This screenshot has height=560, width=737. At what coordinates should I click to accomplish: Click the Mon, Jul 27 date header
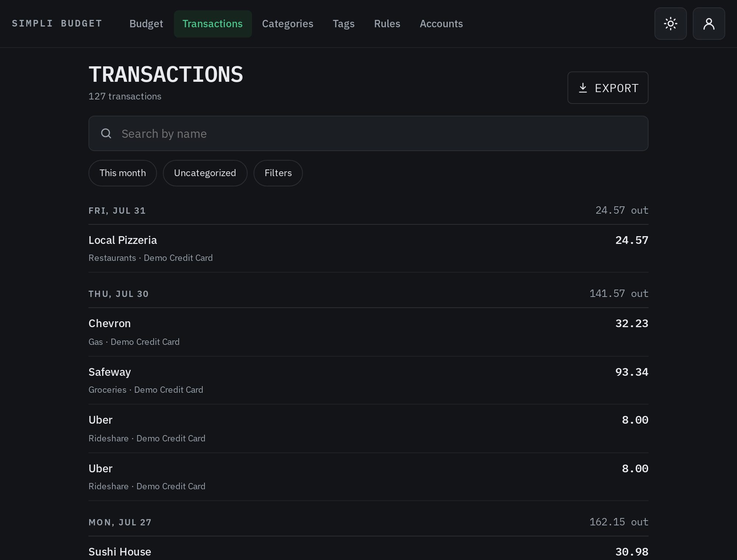point(120,522)
